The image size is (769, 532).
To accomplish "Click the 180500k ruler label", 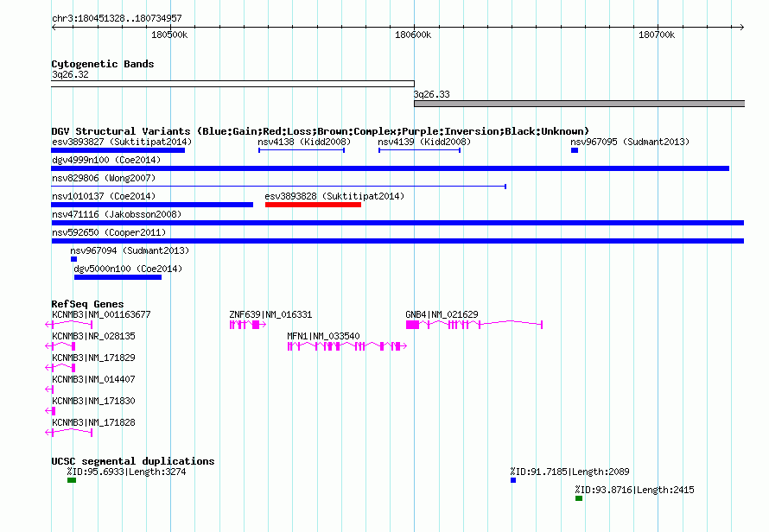I will click(169, 35).
